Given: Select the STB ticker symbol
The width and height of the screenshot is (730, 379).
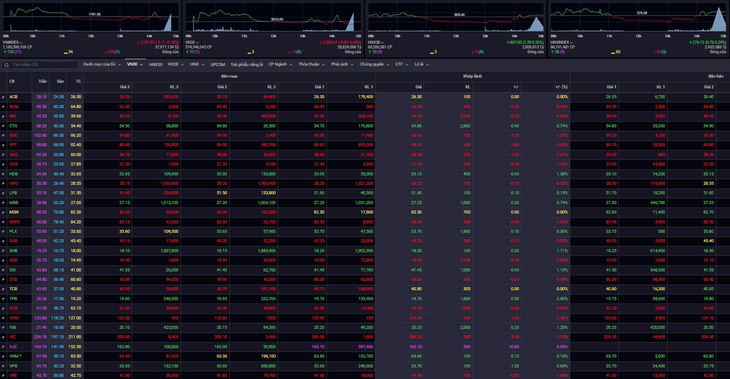Looking at the screenshot, I should point(13,279).
